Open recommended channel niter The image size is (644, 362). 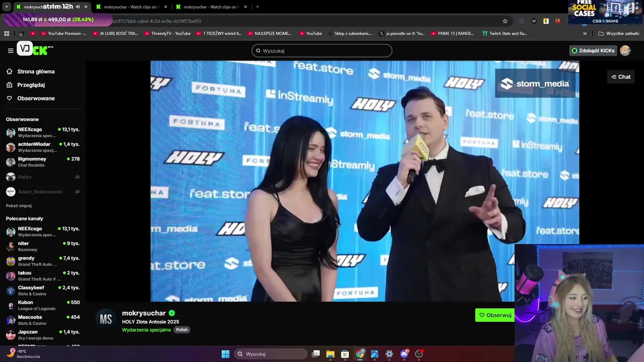[43, 246]
